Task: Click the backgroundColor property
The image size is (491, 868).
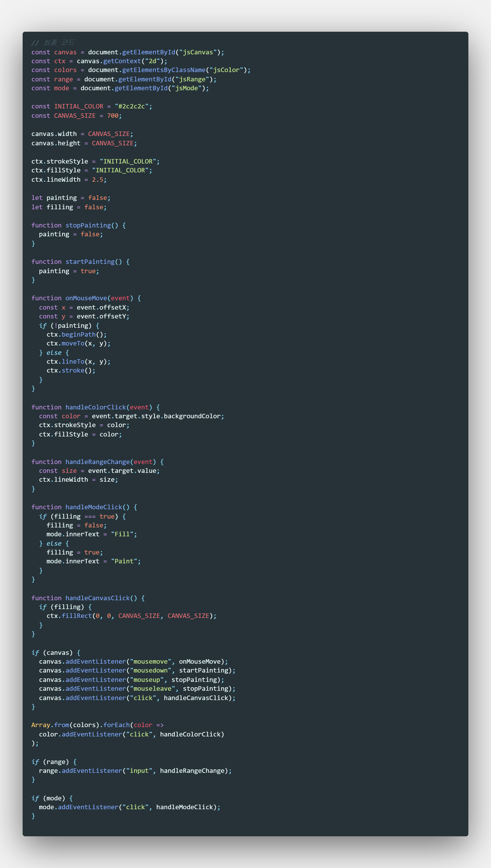Action: coord(192,416)
